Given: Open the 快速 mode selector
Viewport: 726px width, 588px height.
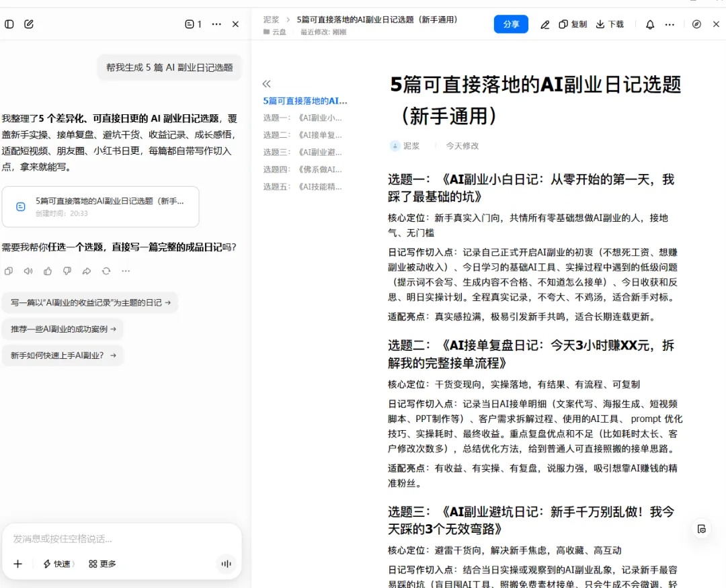Looking at the screenshot, I should [58, 564].
